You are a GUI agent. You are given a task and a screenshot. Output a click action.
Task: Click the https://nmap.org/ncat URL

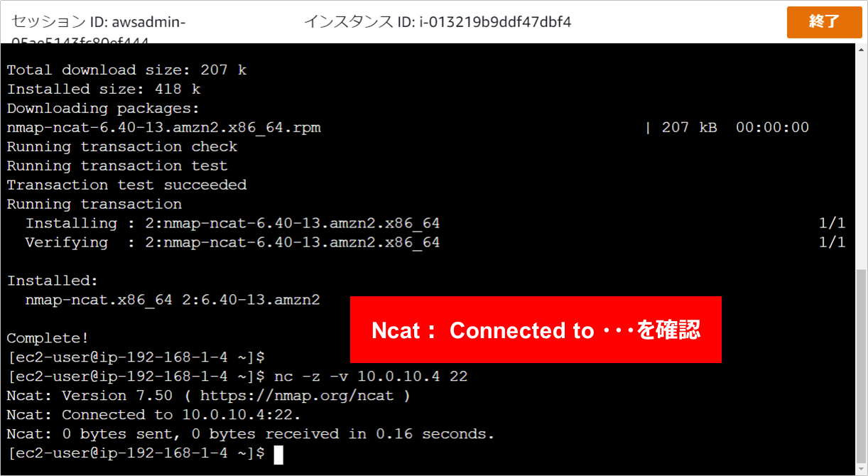(297, 396)
